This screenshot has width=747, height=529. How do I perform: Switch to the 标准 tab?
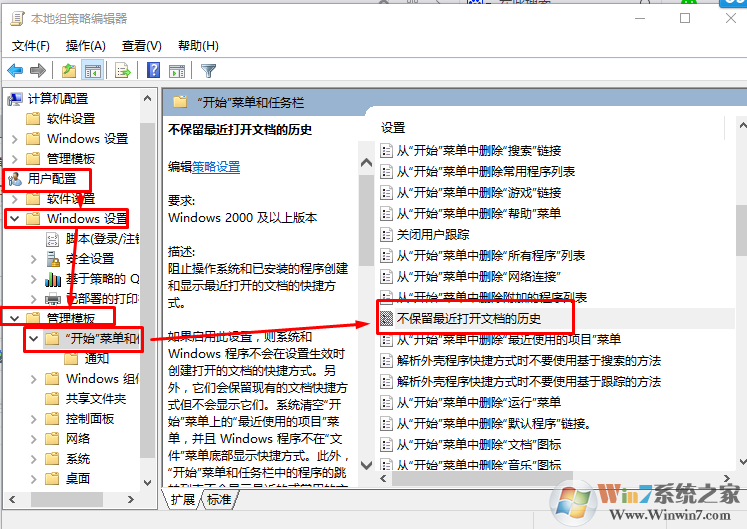(x=219, y=499)
